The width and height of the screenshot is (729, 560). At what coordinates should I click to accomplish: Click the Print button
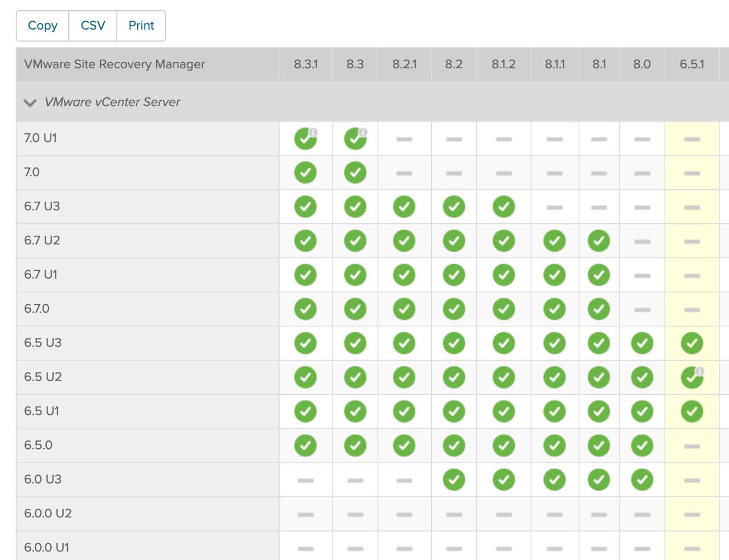tap(141, 26)
